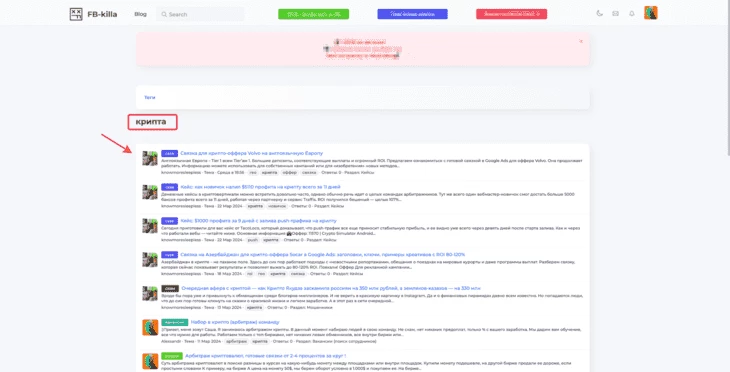The height and width of the screenshot is (372, 730).
Task: Click the prefix label on Azerbaijan Socar thread
Action: [169, 255]
